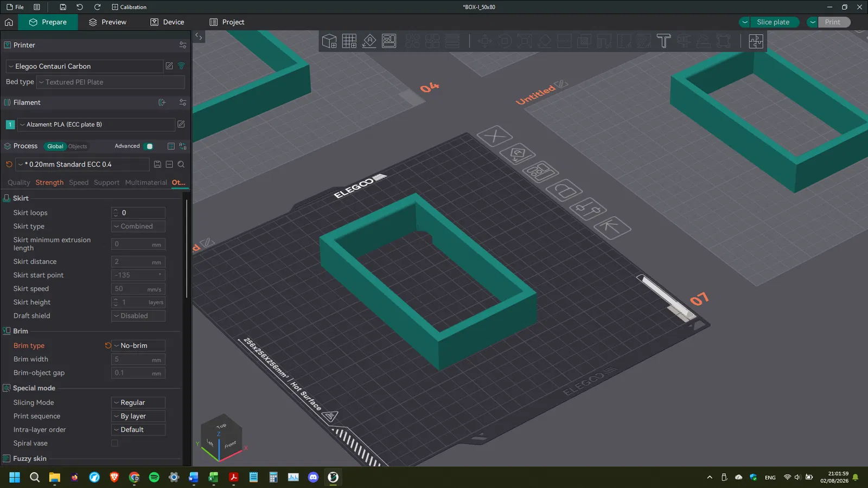Select the Text shape tool icon
This screenshot has width=868, height=488.
tap(663, 41)
